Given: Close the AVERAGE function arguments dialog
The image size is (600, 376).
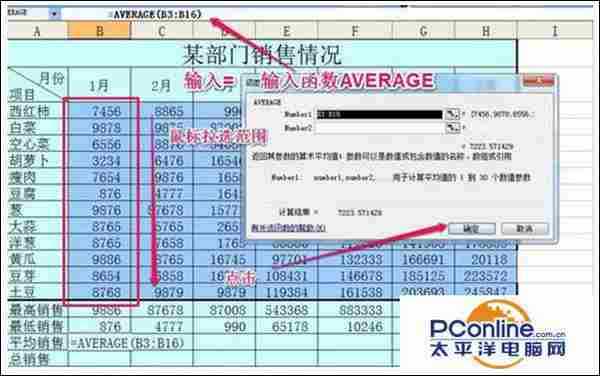Looking at the screenshot, I should pyautogui.click(x=538, y=81).
